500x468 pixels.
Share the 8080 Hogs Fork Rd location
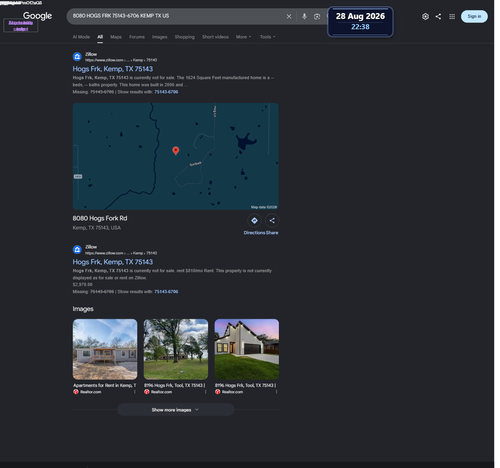click(272, 221)
